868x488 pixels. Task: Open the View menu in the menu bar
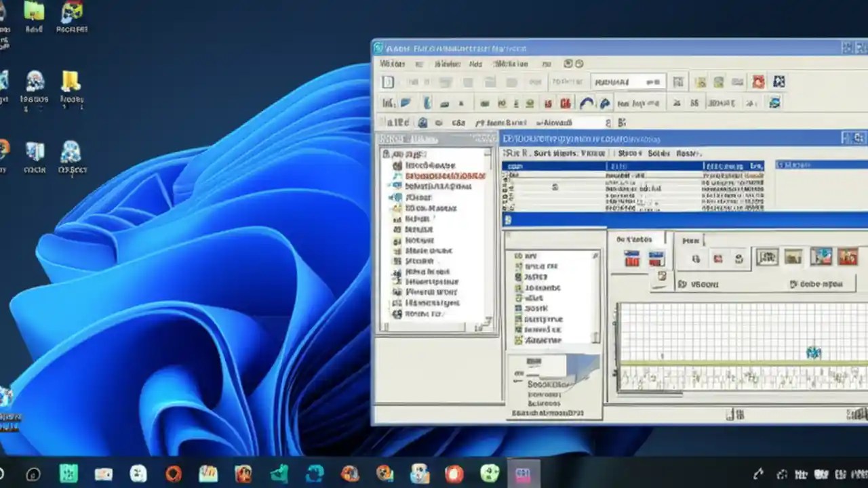(x=446, y=64)
